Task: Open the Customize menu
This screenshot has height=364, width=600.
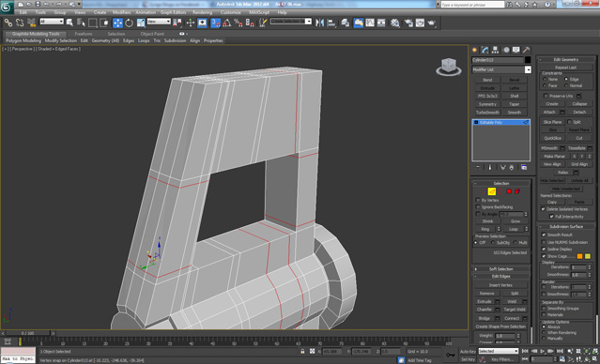Action: tap(230, 12)
